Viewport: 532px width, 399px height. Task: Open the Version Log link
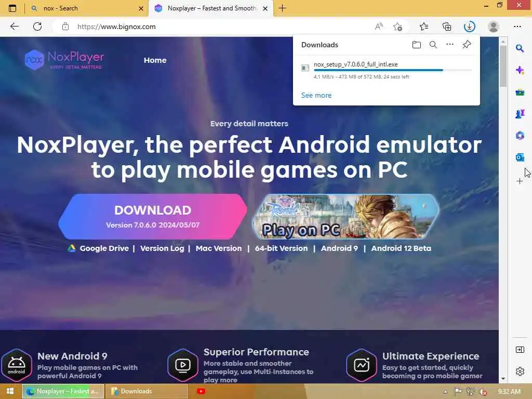coord(162,248)
